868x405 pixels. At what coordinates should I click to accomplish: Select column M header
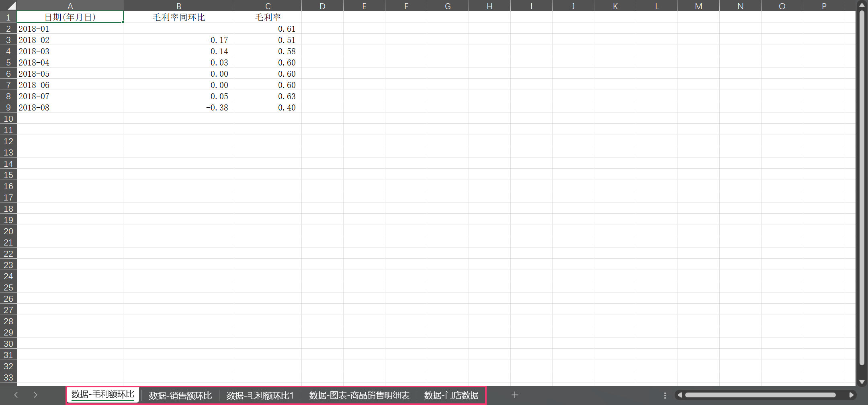click(699, 6)
